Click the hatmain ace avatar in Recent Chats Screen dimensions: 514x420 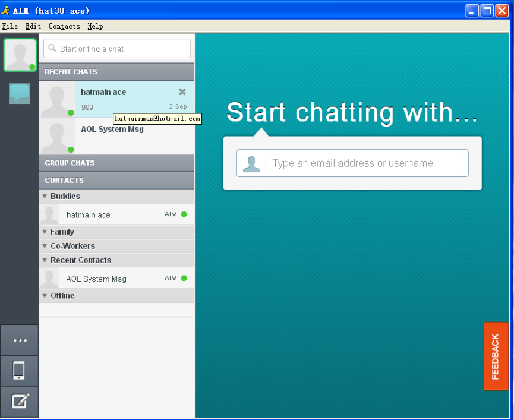(56, 99)
